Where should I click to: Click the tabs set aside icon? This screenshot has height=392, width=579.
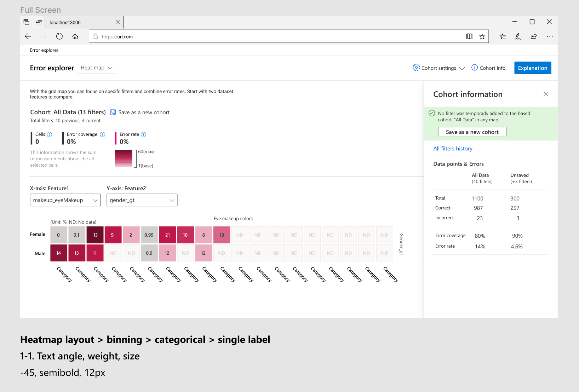click(x=27, y=22)
